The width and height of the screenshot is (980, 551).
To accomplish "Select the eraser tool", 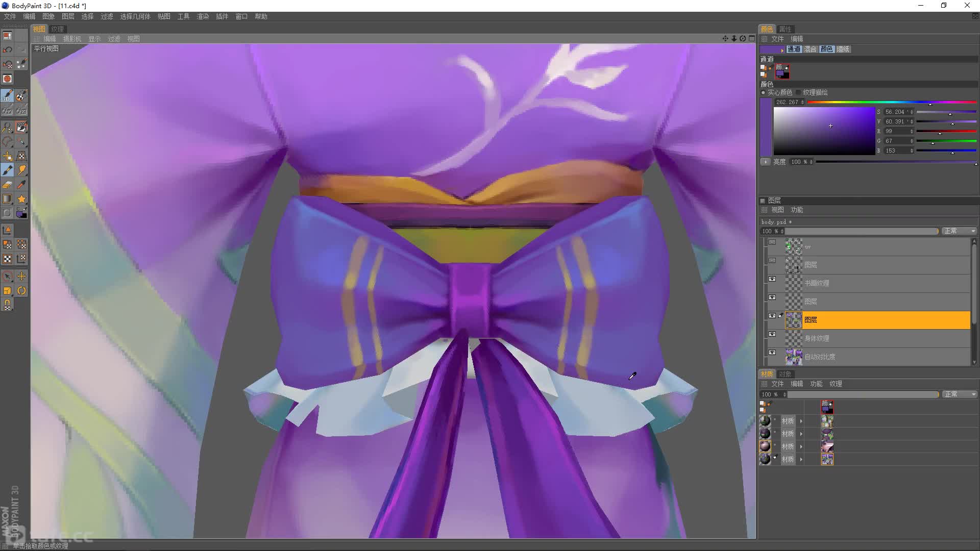I will coord(7,184).
